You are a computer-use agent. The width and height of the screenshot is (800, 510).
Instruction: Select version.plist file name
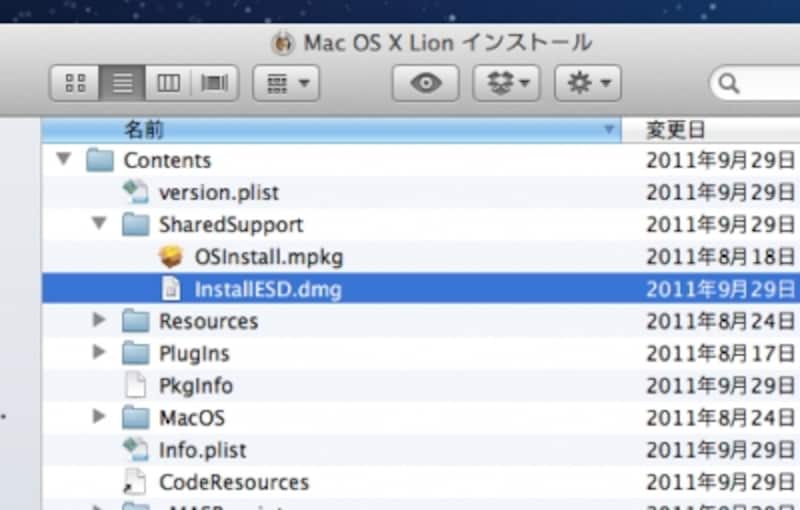pyautogui.click(x=219, y=193)
